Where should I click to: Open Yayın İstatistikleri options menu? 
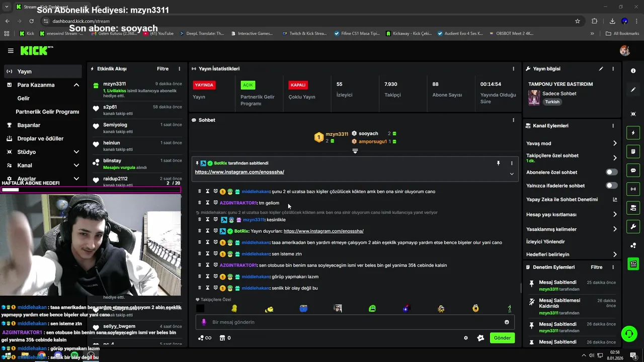pyautogui.click(x=513, y=69)
